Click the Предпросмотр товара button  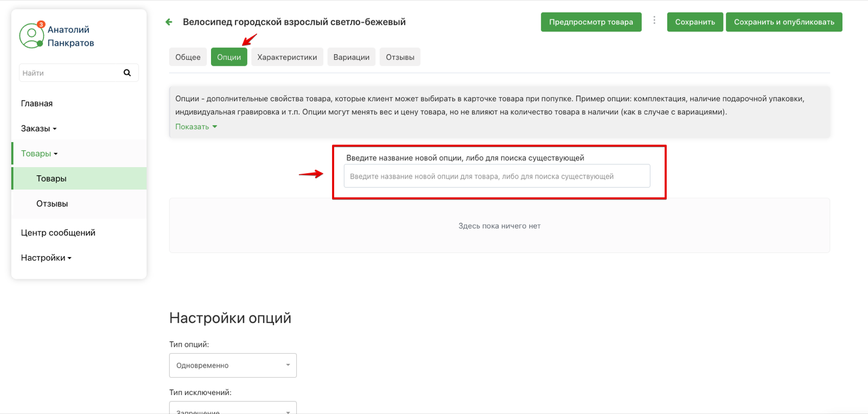pyautogui.click(x=591, y=22)
